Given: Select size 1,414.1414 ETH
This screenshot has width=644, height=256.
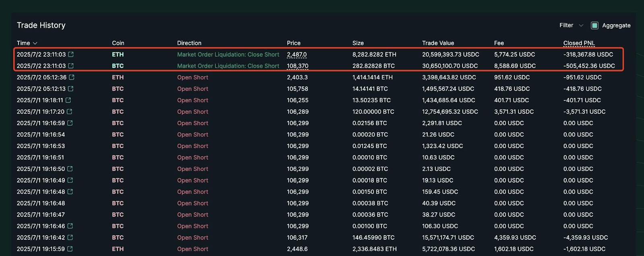Looking at the screenshot, I should point(373,77).
